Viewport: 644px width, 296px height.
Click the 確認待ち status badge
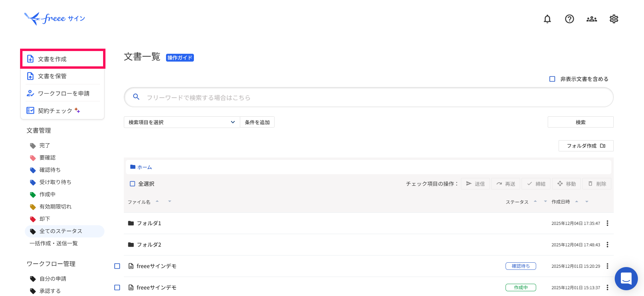[521, 266]
